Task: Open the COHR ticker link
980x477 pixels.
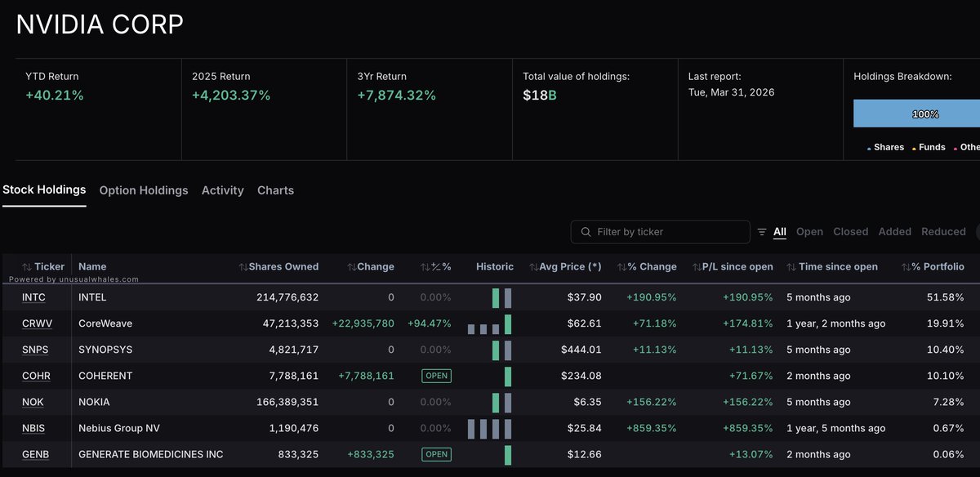Action: coord(37,377)
